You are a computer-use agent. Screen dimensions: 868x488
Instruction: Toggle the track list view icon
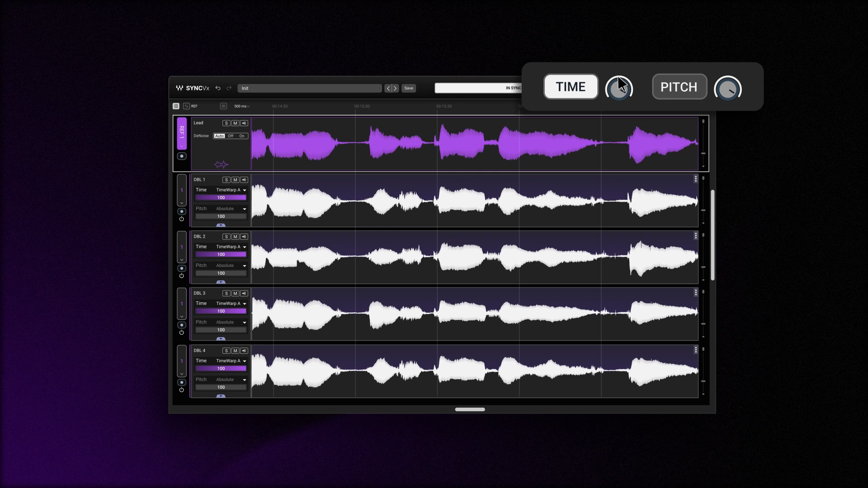(x=176, y=106)
